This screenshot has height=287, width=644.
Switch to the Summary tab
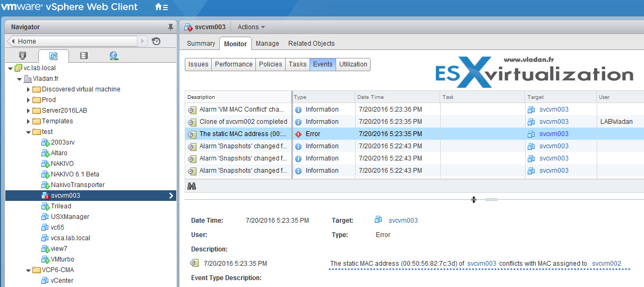201,44
